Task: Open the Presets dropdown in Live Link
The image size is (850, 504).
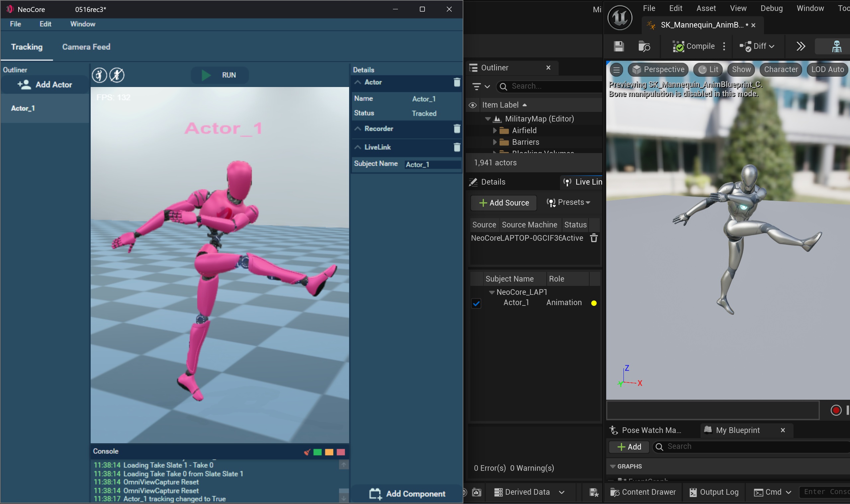Action: tap(569, 203)
